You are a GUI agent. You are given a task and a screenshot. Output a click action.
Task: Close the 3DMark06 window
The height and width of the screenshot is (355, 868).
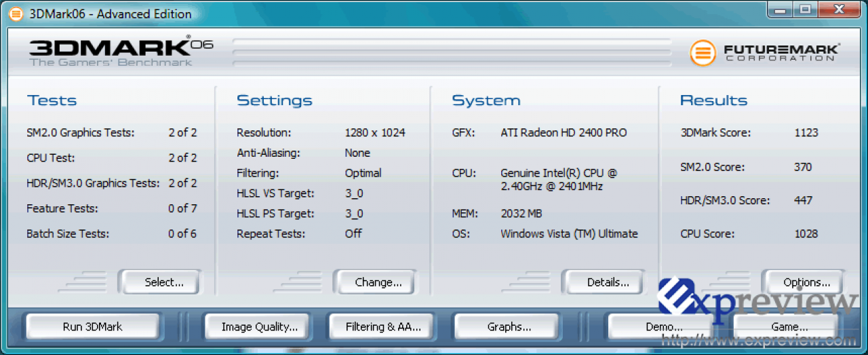[x=837, y=10]
